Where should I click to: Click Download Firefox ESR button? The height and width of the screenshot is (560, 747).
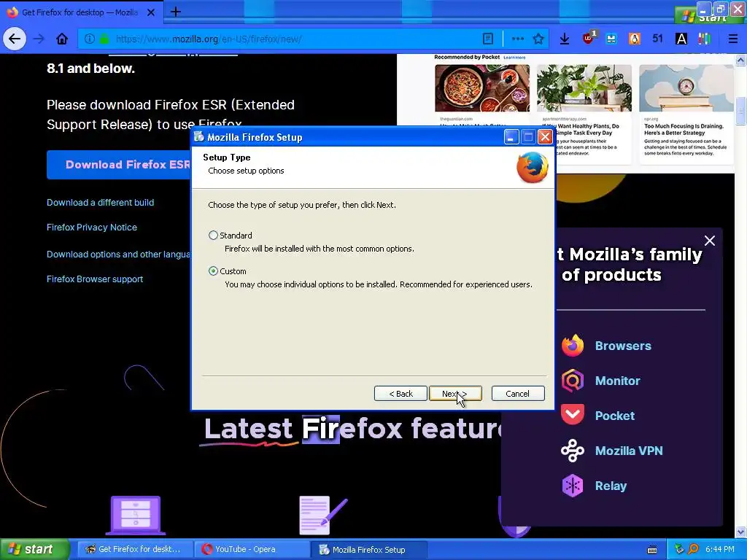pyautogui.click(x=119, y=164)
